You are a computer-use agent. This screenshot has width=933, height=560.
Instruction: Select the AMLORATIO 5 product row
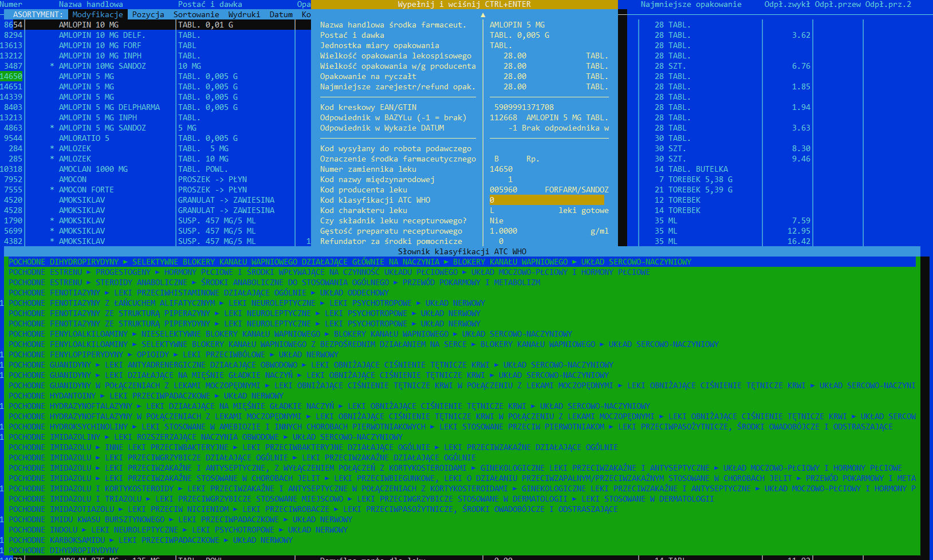pyautogui.click(x=84, y=138)
